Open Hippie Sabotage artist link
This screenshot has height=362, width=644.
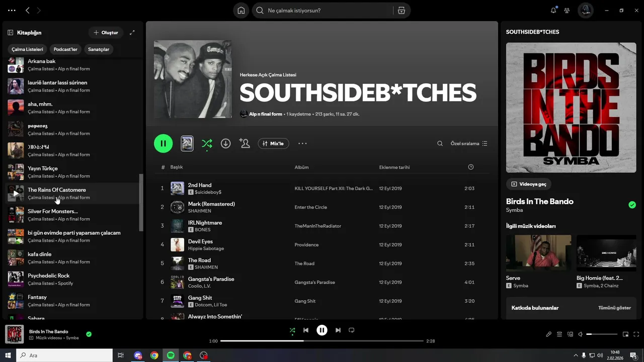[206, 248]
